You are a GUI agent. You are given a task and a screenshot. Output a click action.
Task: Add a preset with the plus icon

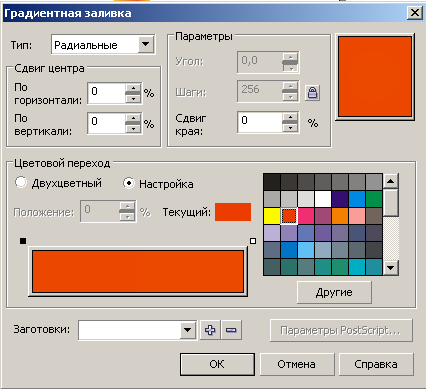(x=210, y=330)
